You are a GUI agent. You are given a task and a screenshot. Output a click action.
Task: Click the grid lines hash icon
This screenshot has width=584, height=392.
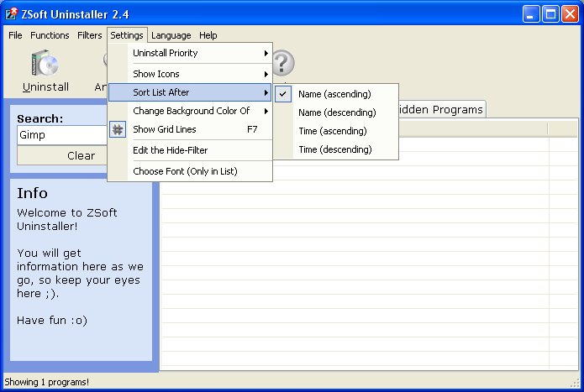click(x=118, y=129)
